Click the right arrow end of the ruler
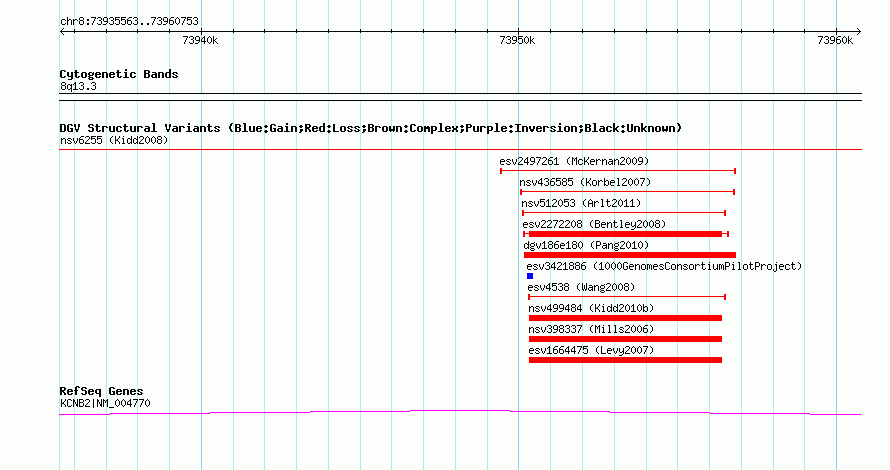 (x=858, y=32)
